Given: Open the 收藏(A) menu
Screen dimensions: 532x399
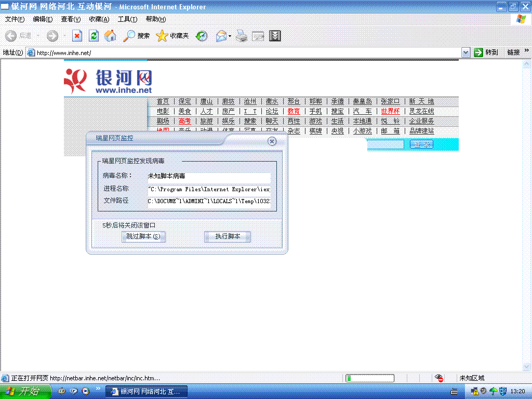Looking at the screenshot, I should click(99, 19).
